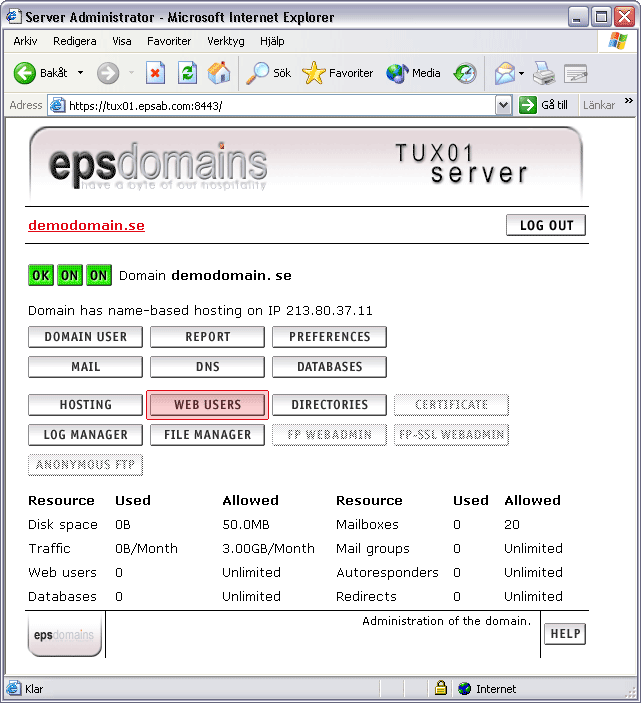Open the Mail icon dropdown arrow
Screen dimensions: 641x703
click(x=522, y=73)
